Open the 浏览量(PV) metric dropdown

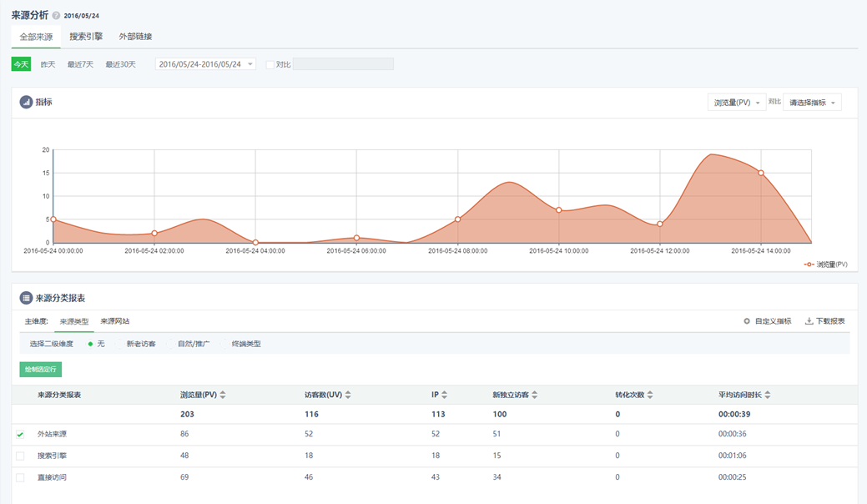tap(736, 103)
